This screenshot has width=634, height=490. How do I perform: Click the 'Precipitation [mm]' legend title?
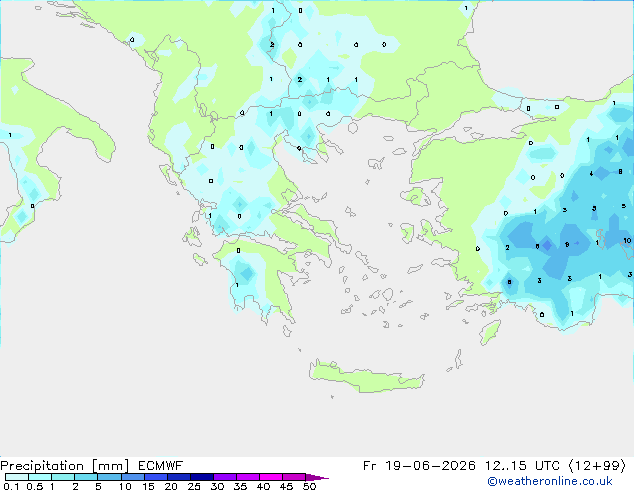coord(65,466)
